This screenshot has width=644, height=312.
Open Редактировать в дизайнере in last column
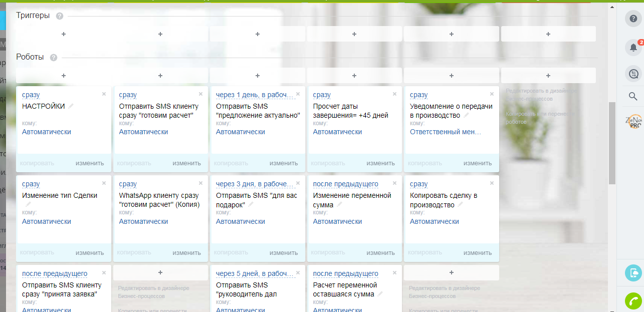(x=542, y=95)
